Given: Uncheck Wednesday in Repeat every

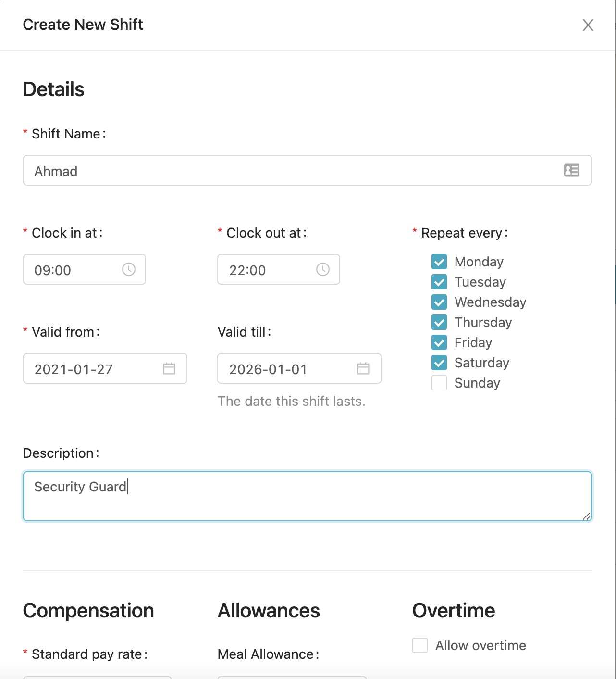Looking at the screenshot, I should pos(439,302).
